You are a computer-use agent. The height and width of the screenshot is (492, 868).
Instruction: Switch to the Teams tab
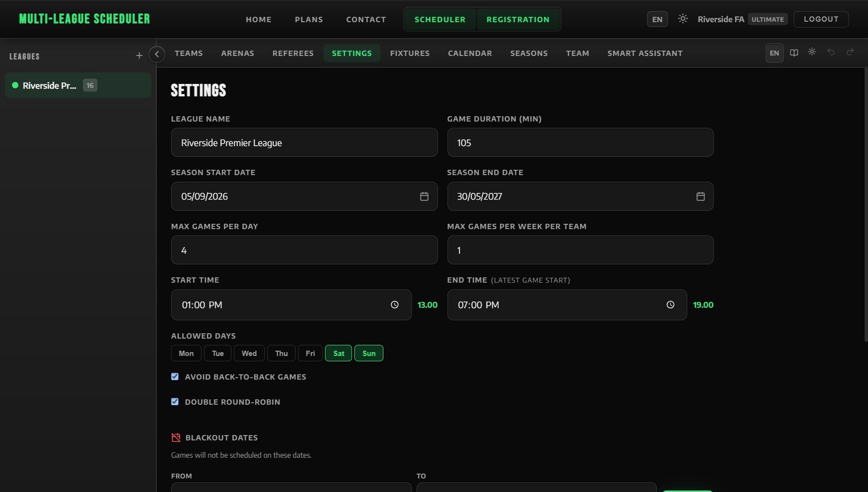189,53
